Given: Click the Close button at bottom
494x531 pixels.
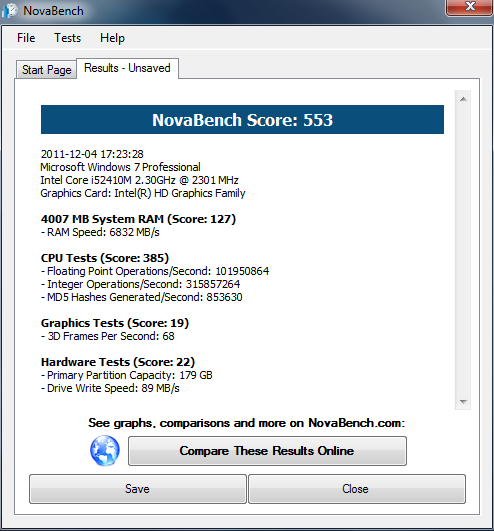Looking at the screenshot, I should pyautogui.click(x=357, y=489).
